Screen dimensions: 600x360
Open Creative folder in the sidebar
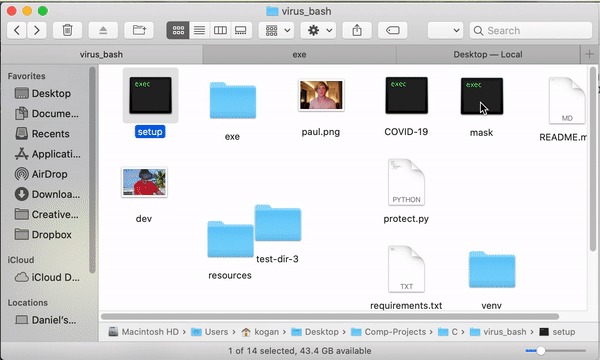click(x=47, y=215)
